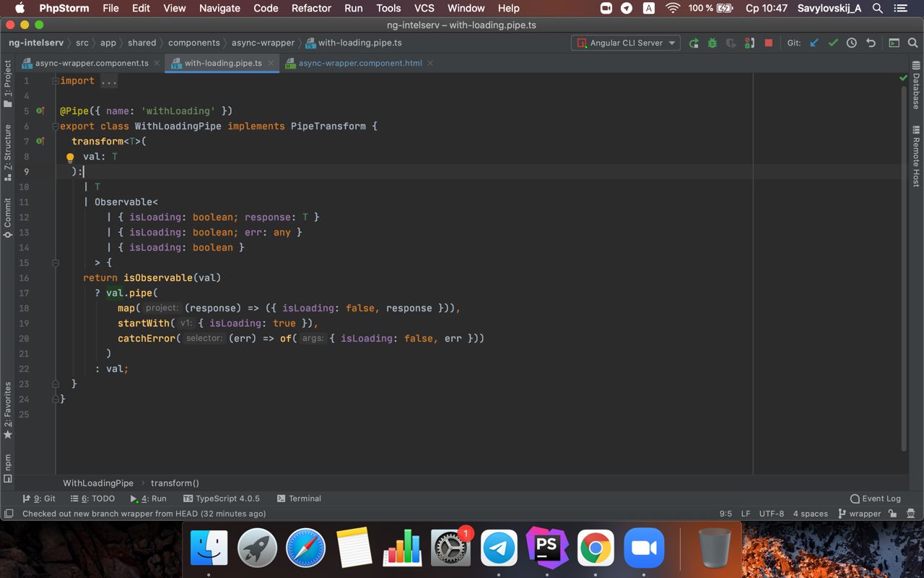Click the run anything terminal window icon
Image resolution: width=924 pixels, height=578 pixels.
[x=894, y=43]
